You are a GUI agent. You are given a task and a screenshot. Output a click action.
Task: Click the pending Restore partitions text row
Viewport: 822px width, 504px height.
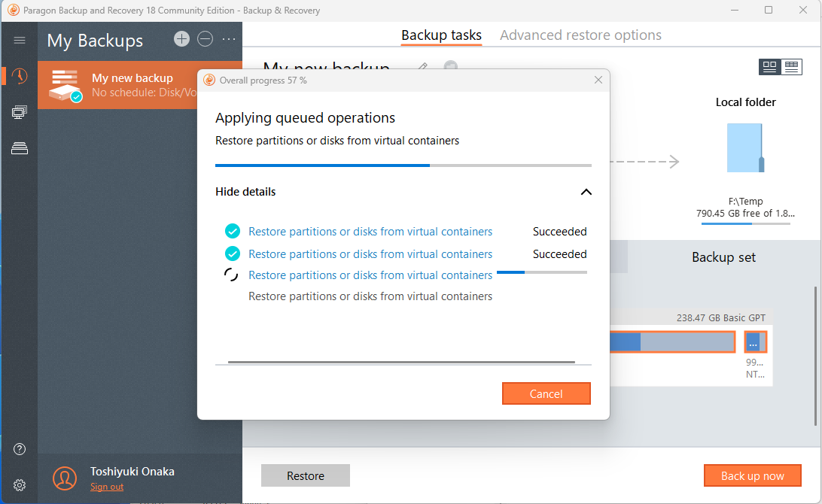(x=370, y=296)
